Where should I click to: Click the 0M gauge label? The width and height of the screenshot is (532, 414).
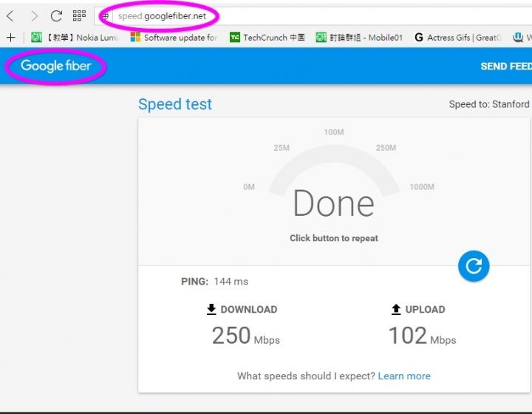coord(249,187)
